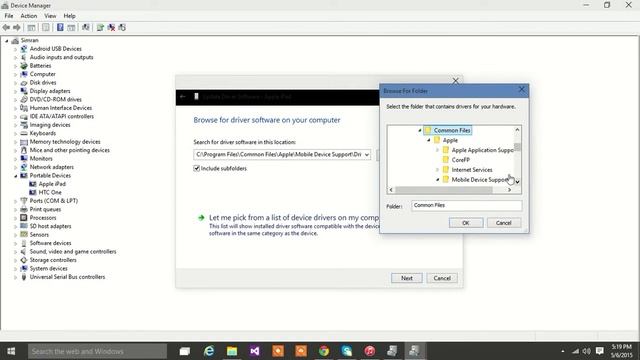Expand the Sound, video and game controllers category

pos(16,252)
